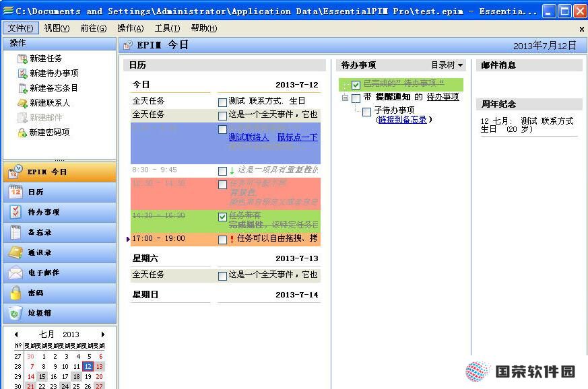The image size is (588, 389).
Task: Check the 8:30 - 9:45 task checkbox
Action: pos(222,171)
